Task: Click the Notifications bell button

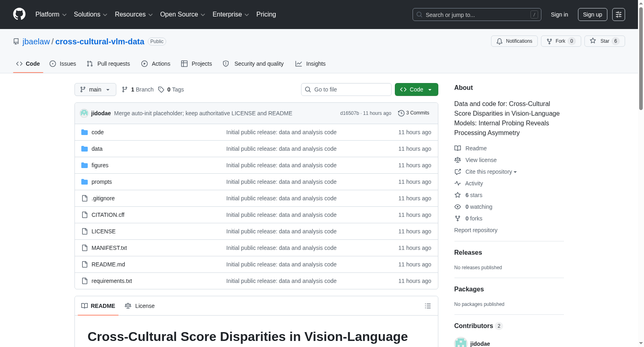Action: coord(514,41)
